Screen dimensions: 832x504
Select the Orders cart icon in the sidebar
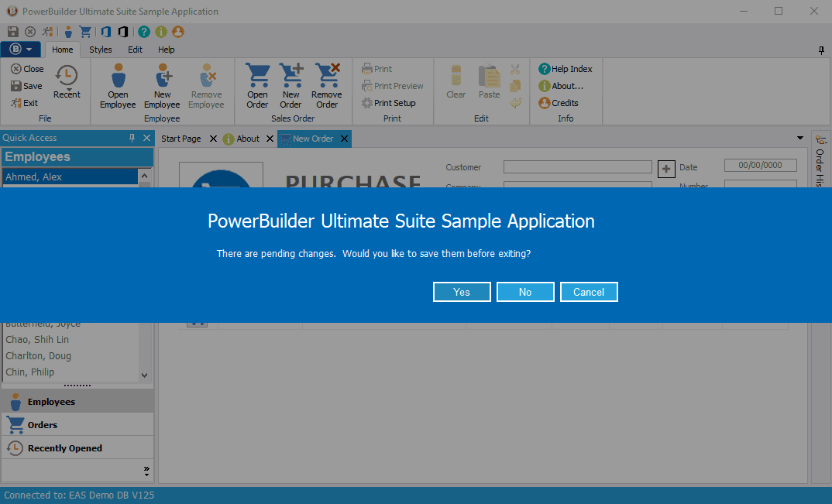click(17, 424)
